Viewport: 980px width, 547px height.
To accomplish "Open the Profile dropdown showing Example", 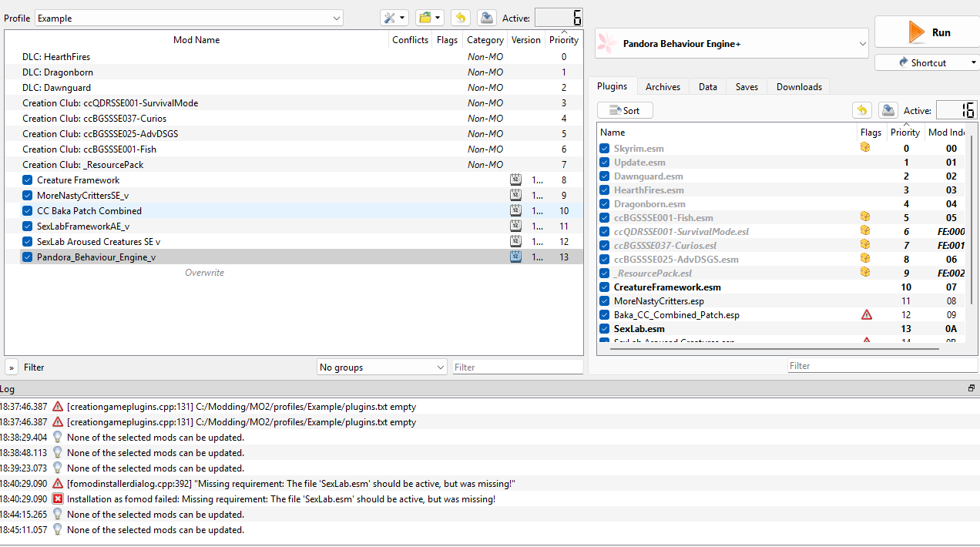I will click(x=190, y=18).
